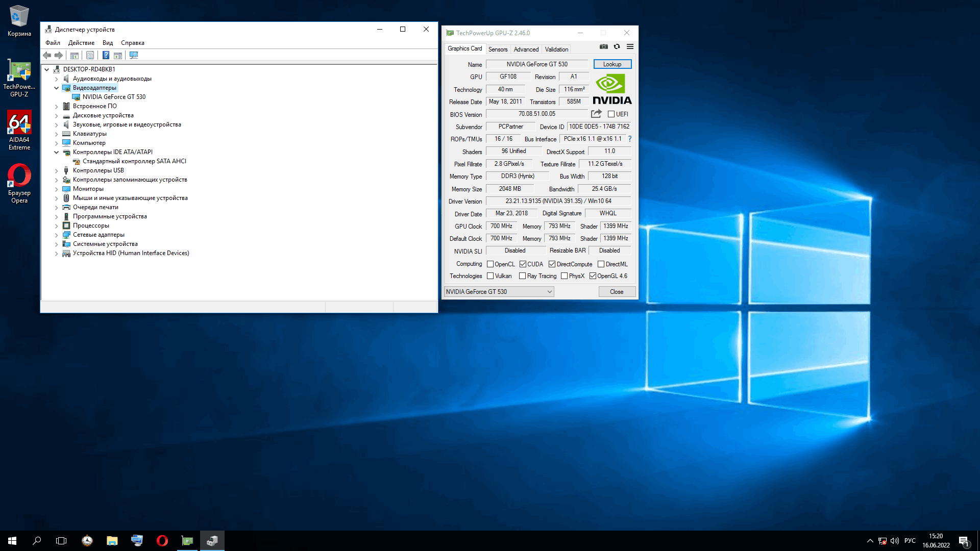Click the BIOS export share arrow icon
The height and width of the screenshot is (551, 980).
tap(596, 114)
